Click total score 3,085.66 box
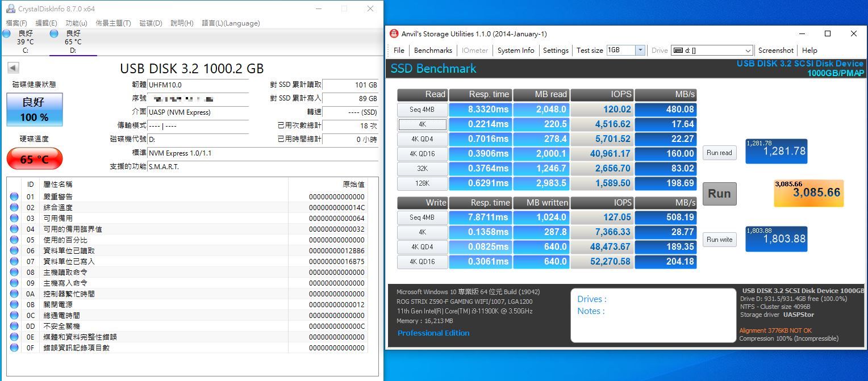This screenshot has width=868, height=381. pyautogui.click(x=809, y=193)
